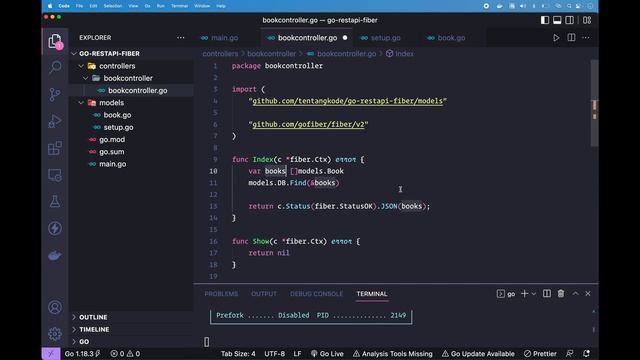Toggle secondary side bar visibility
The width and height of the screenshot is (640, 360).
(x=569, y=20)
